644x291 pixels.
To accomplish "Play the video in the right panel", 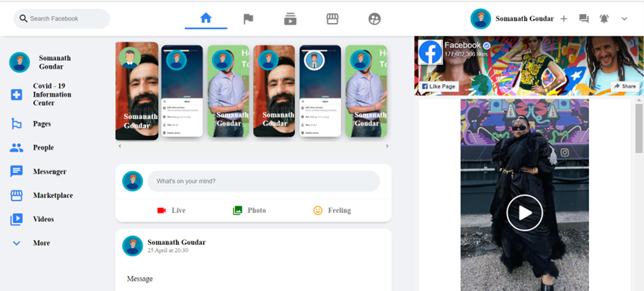I will (524, 213).
